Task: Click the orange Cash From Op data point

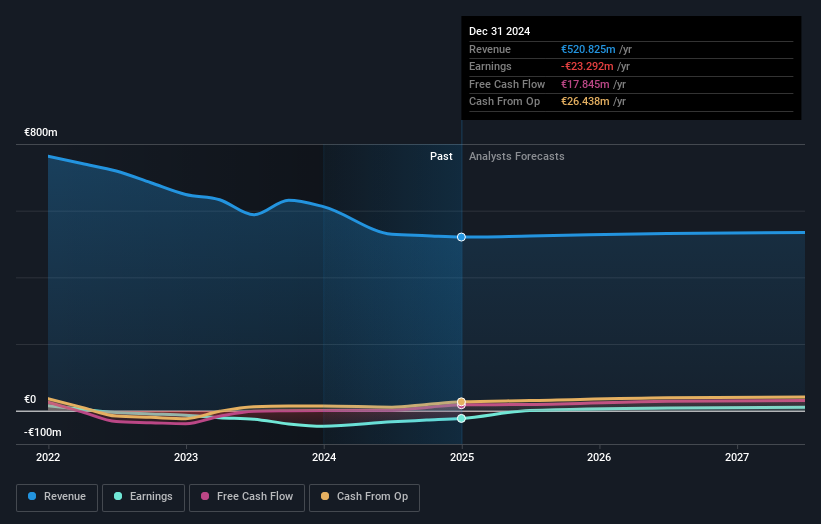Action: click(461, 402)
